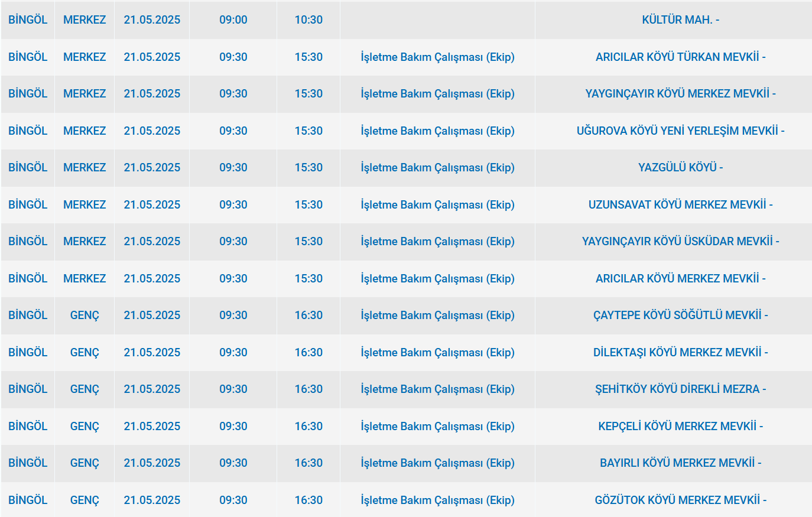Open KEPÇELİ KÖYÜ MERKEZ MEVKİİ entry

pos(680,427)
